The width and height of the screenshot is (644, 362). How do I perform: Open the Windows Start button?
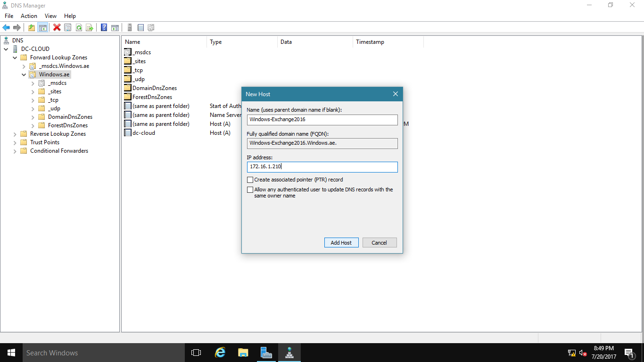(x=11, y=353)
